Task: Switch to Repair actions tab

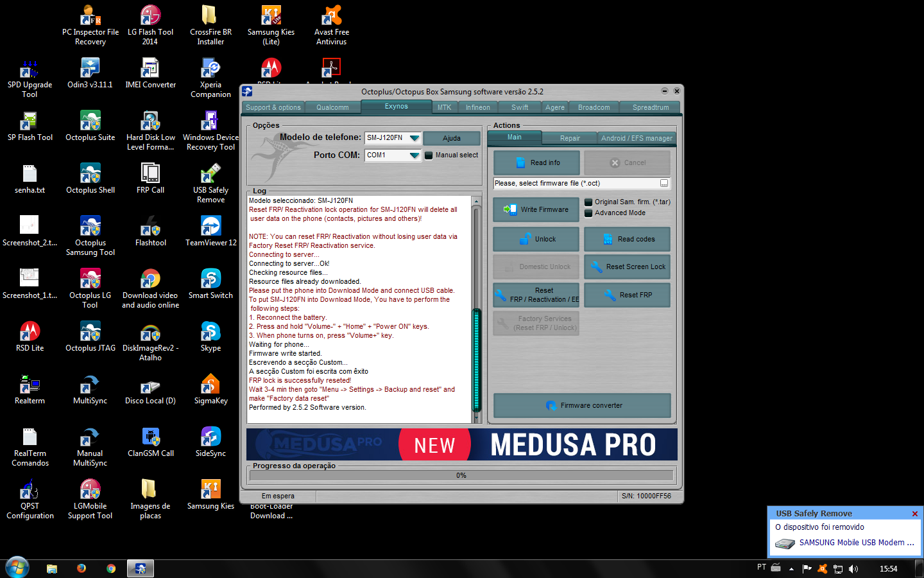Action: click(570, 138)
